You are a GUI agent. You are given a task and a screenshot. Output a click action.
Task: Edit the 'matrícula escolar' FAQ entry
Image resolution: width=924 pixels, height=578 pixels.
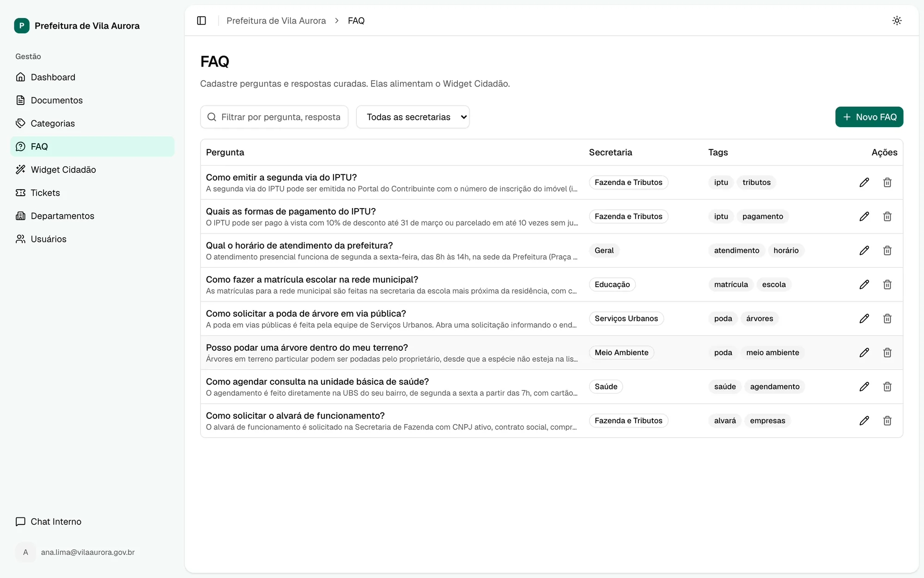pyautogui.click(x=864, y=284)
